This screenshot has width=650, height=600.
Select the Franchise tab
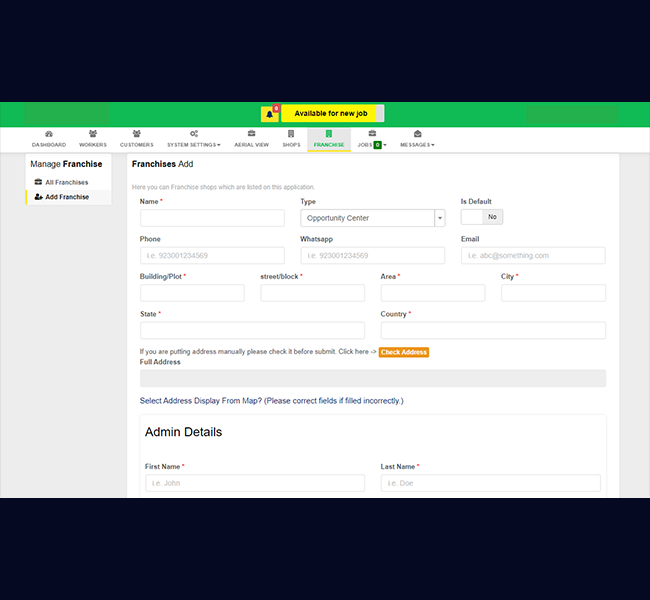click(x=328, y=139)
